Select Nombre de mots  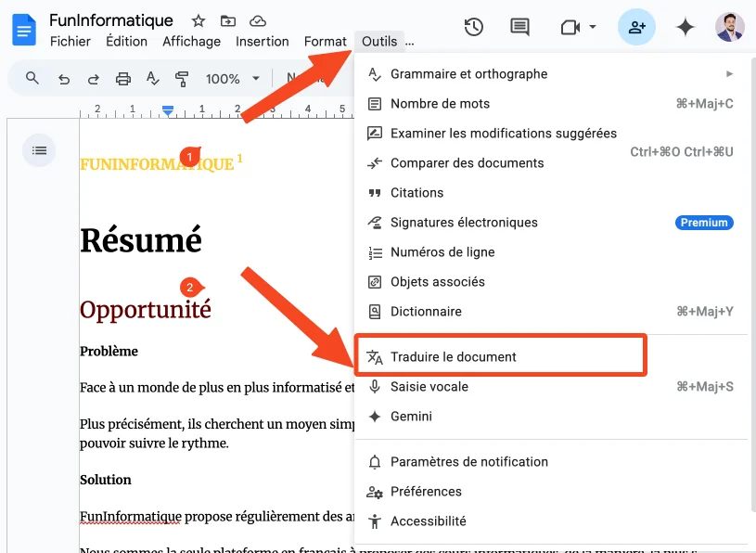[550, 104]
